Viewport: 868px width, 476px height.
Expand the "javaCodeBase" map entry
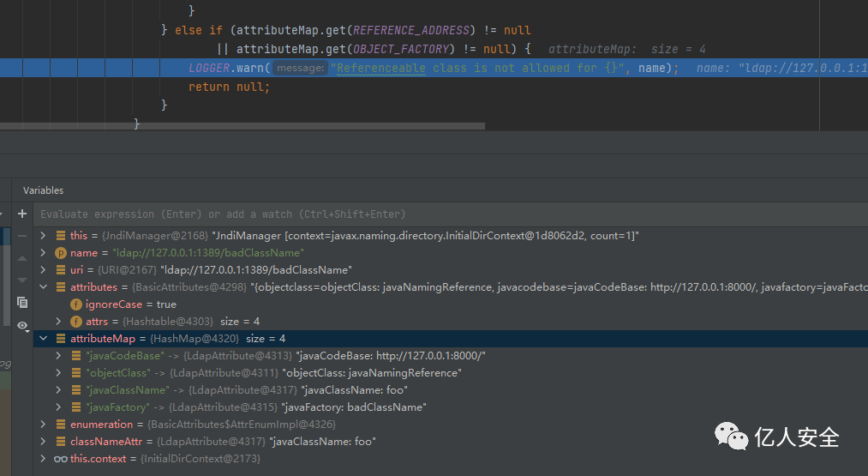(x=58, y=356)
